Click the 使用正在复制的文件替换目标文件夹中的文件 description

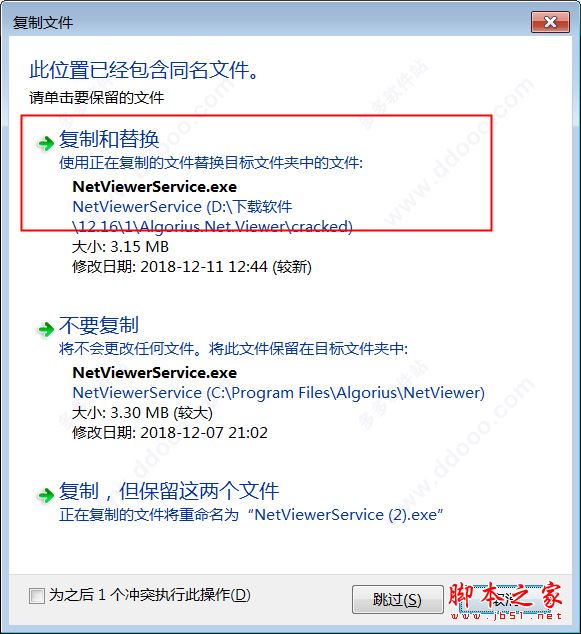click(x=211, y=163)
